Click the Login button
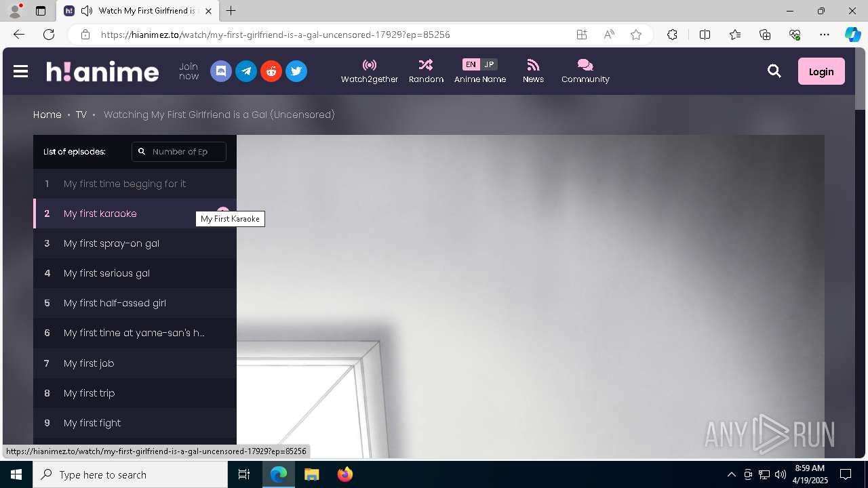The image size is (868, 488). click(821, 71)
